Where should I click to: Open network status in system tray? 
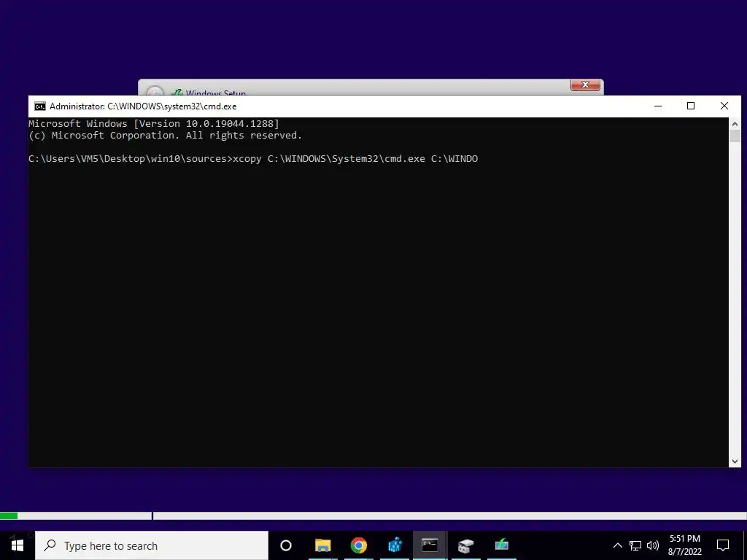tap(635, 545)
